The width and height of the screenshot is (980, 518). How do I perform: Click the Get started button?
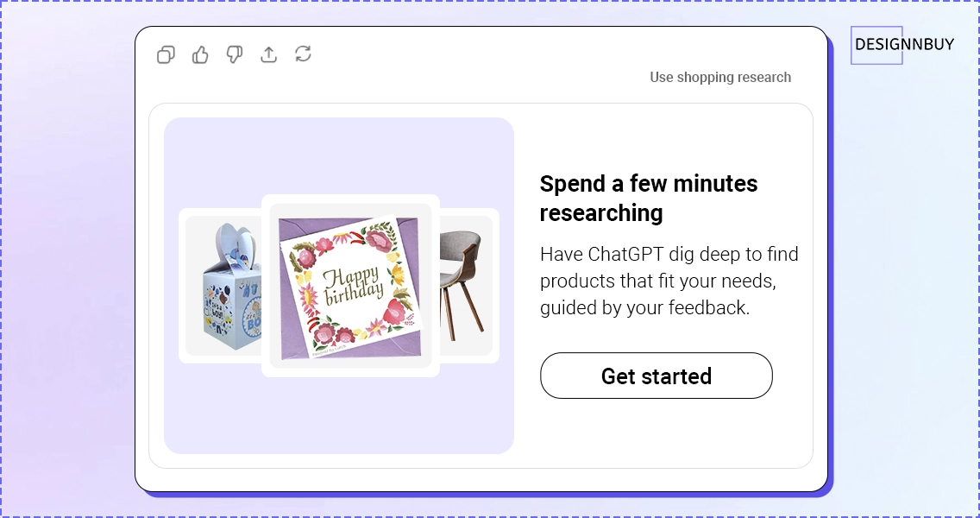[x=656, y=376]
